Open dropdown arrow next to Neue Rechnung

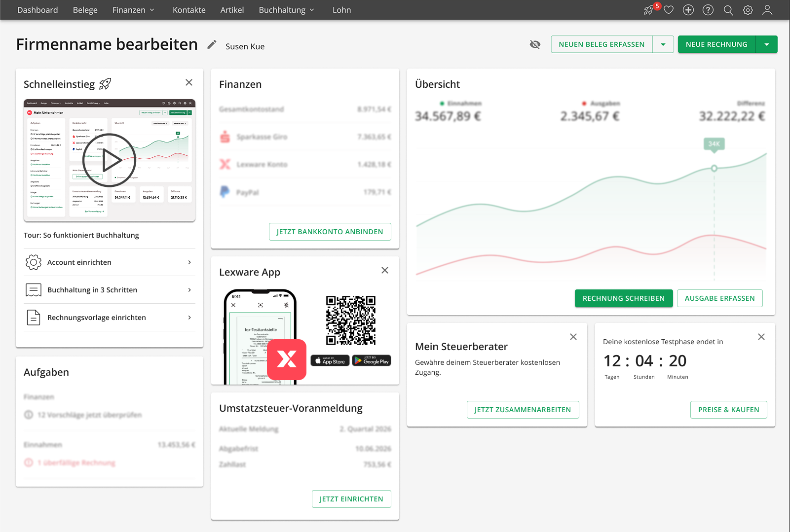pyautogui.click(x=767, y=44)
